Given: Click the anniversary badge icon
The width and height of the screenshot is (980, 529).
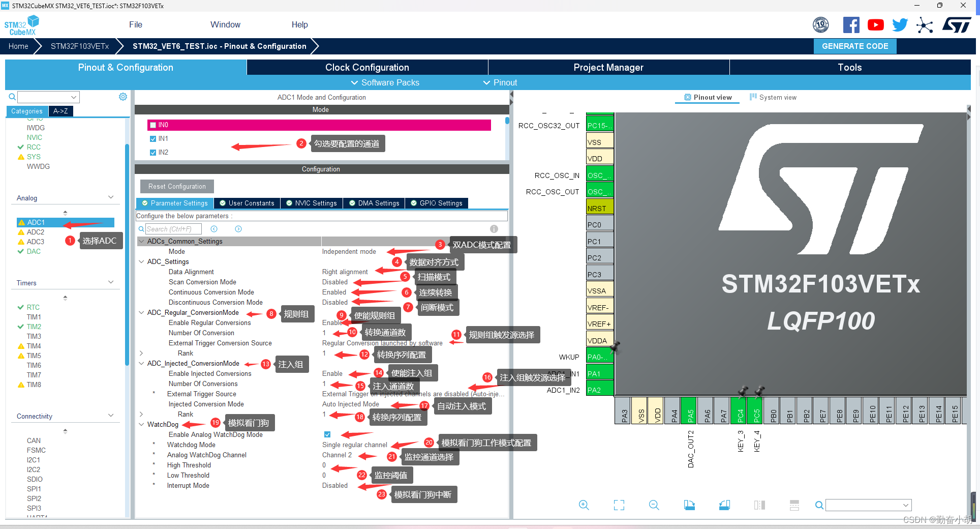Looking at the screenshot, I should pos(821,25).
